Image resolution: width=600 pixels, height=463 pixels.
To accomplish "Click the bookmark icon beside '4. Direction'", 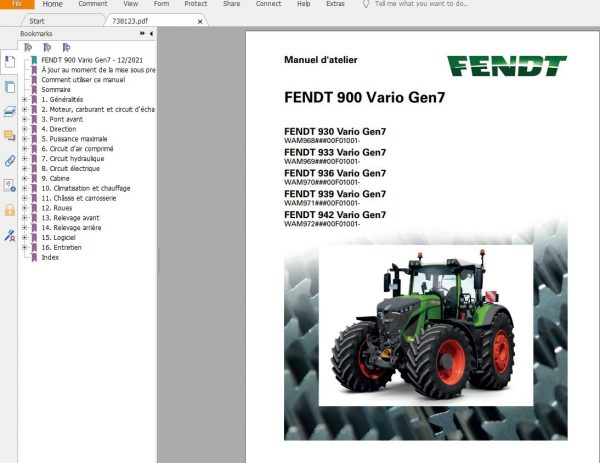I will 34,129.
